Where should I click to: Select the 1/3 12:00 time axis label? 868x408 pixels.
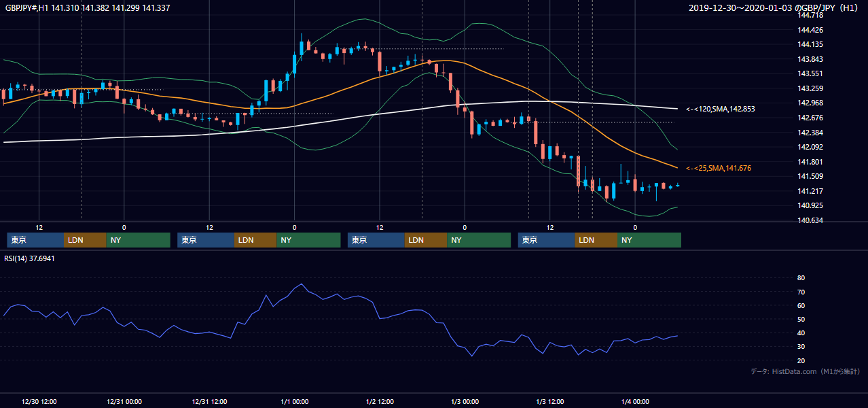click(x=550, y=401)
